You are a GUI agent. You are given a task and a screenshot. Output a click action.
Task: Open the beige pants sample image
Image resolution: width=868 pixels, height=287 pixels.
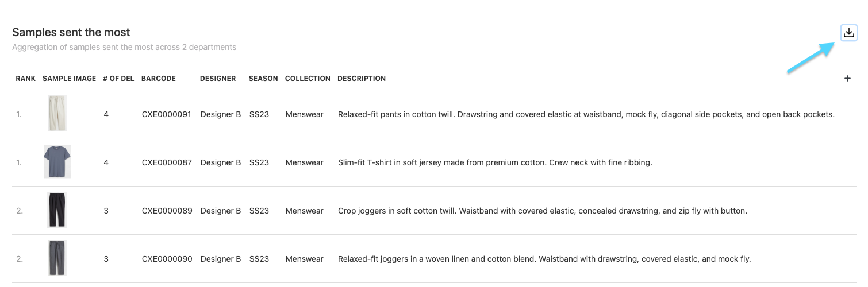tap(57, 114)
